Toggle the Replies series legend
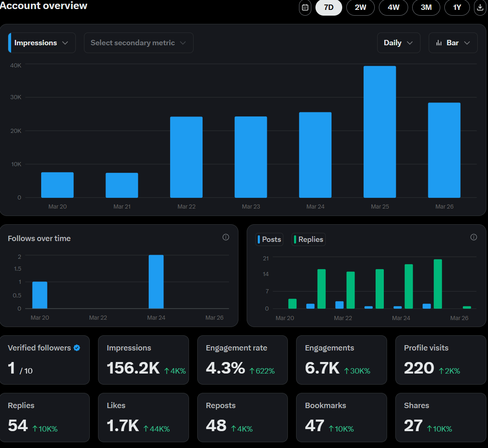488x448 pixels. (308, 239)
